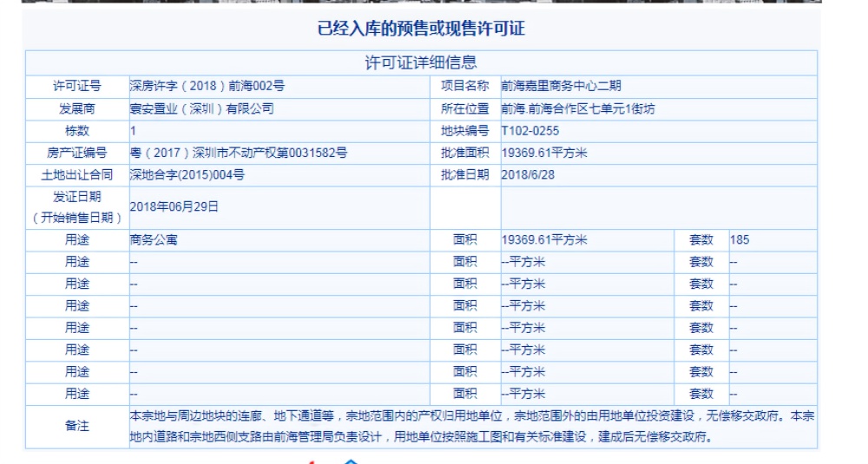
Task: Click the 批准日期 label
Action: (465, 175)
